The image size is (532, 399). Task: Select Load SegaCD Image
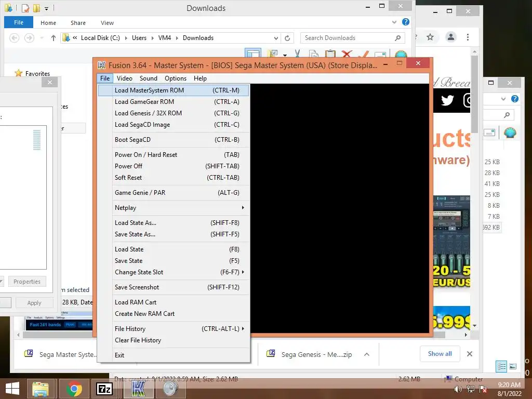[174, 125]
